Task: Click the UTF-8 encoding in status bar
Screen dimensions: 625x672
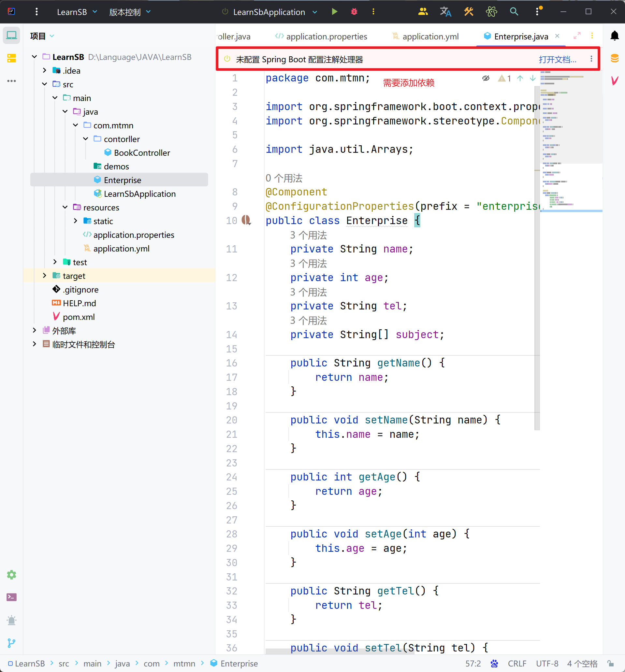Action: (547, 664)
